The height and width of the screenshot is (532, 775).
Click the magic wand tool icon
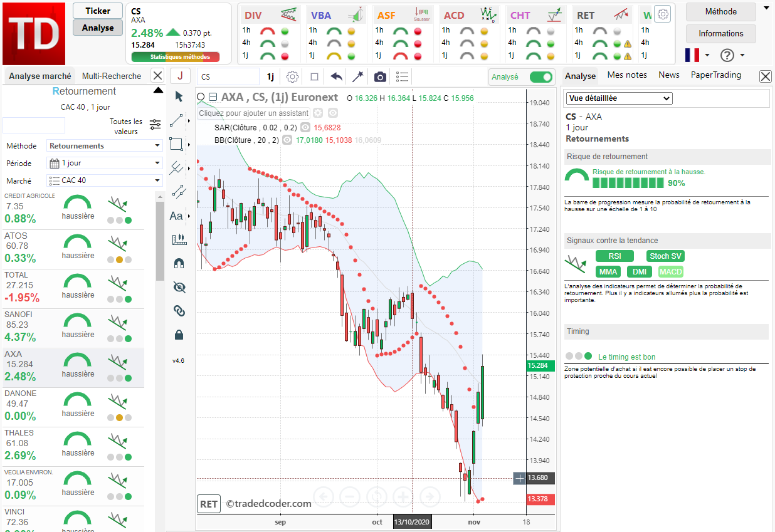coord(357,76)
